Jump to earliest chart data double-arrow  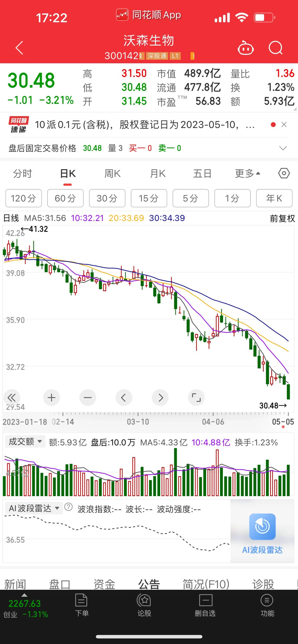[11, 397]
